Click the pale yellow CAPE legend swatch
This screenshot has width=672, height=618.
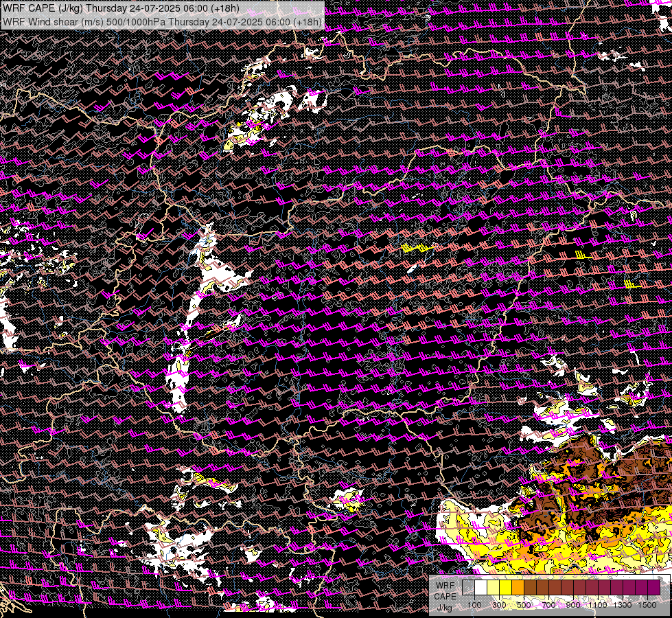tap(494, 588)
